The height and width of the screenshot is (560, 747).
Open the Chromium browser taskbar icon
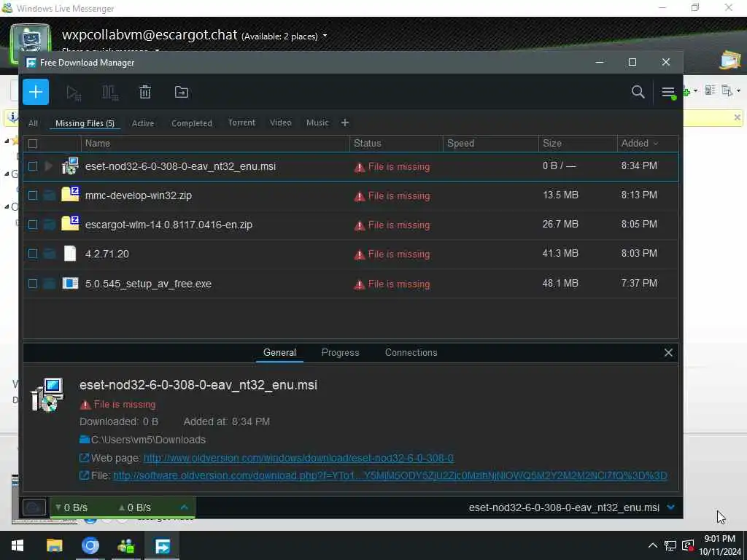[90, 545]
